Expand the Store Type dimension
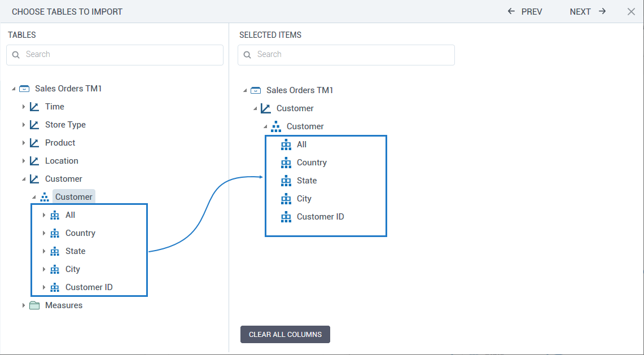 pos(24,125)
